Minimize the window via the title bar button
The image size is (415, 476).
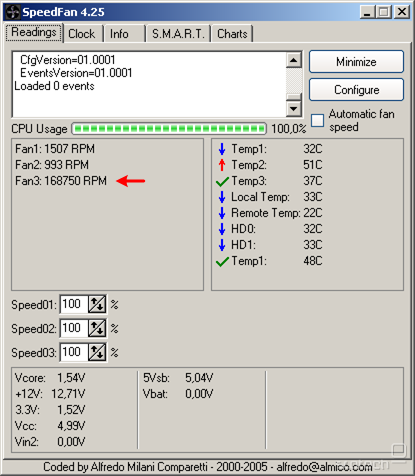coord(367,12)
